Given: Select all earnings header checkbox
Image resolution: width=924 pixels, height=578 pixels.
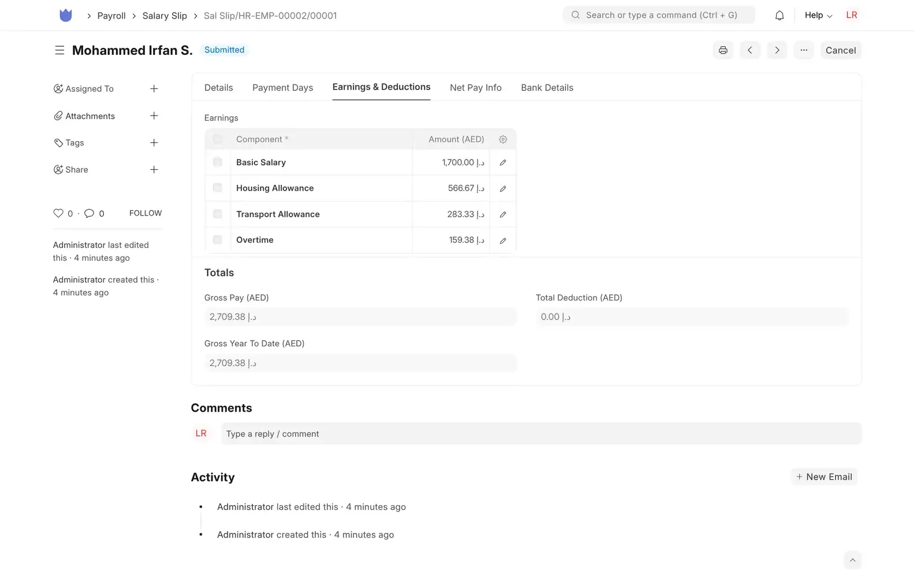Looking at the screenshot, I should tap(218, 139).
